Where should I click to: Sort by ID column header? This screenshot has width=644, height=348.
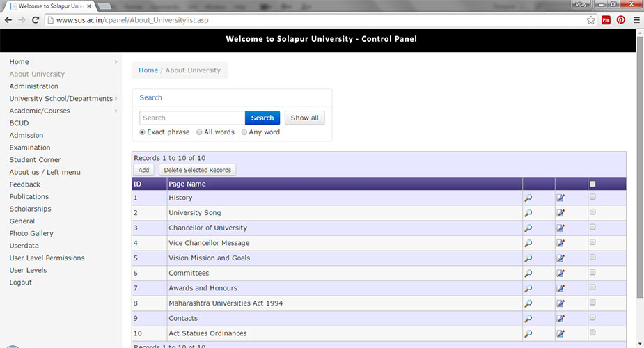(137, 184)
